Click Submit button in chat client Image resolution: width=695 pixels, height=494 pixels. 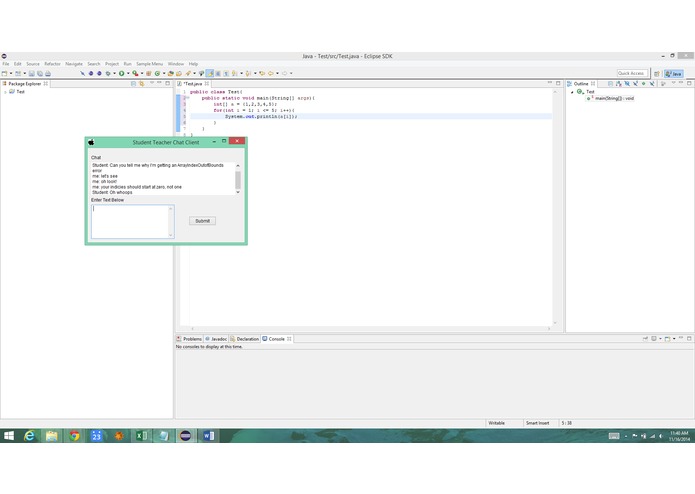203,221
